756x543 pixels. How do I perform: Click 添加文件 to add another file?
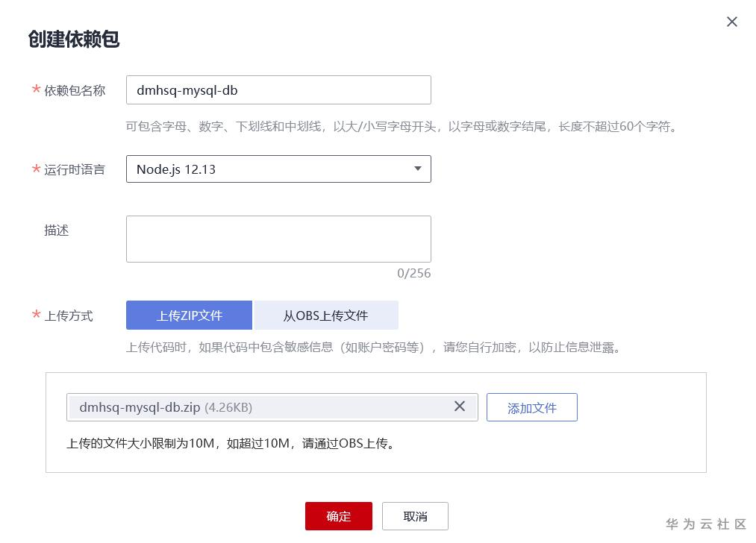(x=531, y=407)
